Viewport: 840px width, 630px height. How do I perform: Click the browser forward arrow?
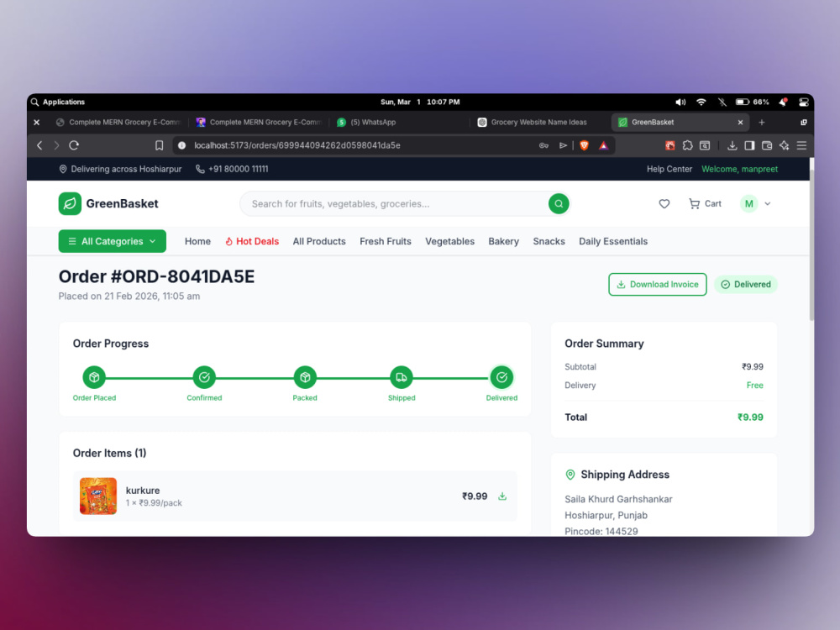coord(56,145)
